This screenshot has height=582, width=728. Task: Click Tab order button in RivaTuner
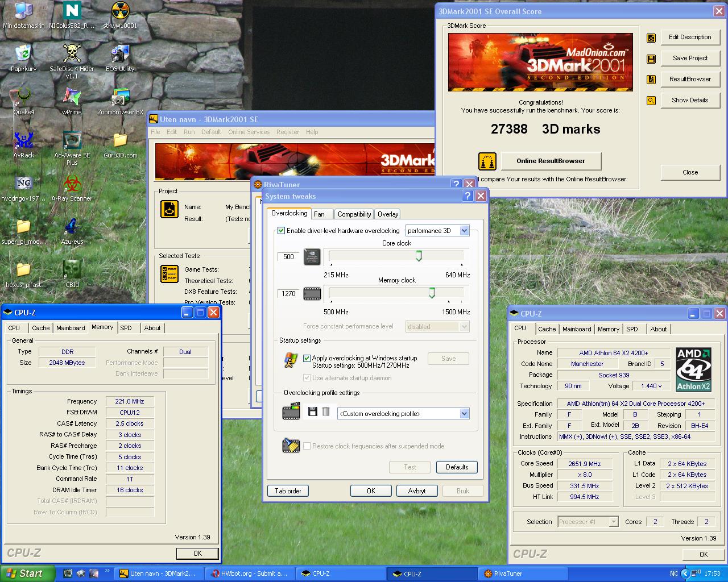[x=288, y=491]
